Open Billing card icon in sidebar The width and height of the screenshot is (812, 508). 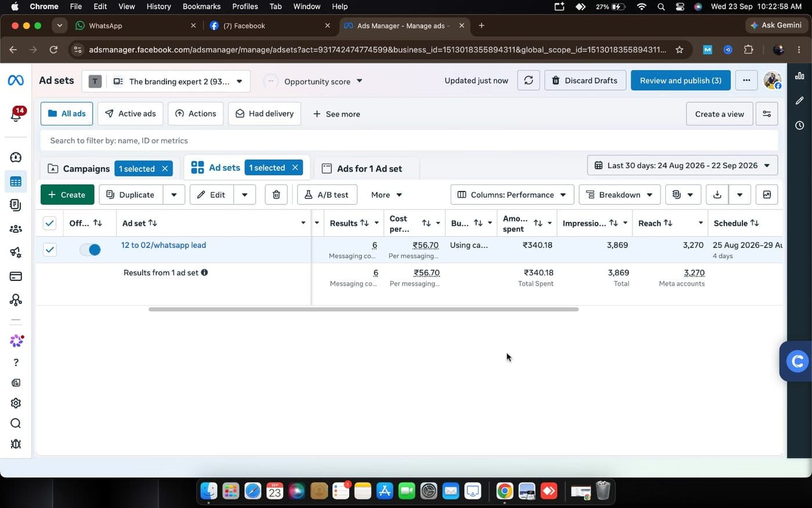click(16, 276)
